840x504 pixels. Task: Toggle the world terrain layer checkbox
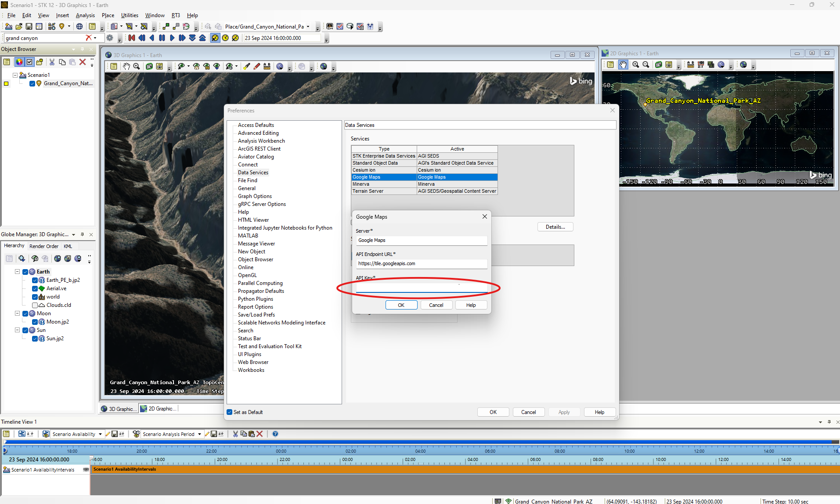point(35,297)
